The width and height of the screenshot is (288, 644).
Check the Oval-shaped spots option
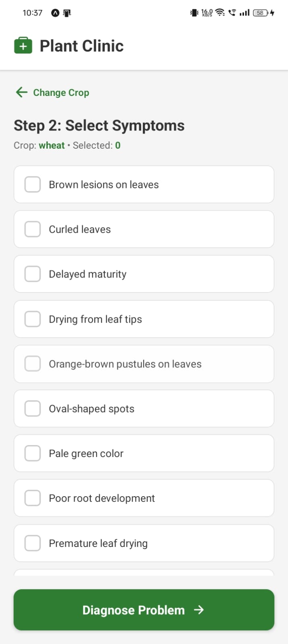tap(33, 408)
